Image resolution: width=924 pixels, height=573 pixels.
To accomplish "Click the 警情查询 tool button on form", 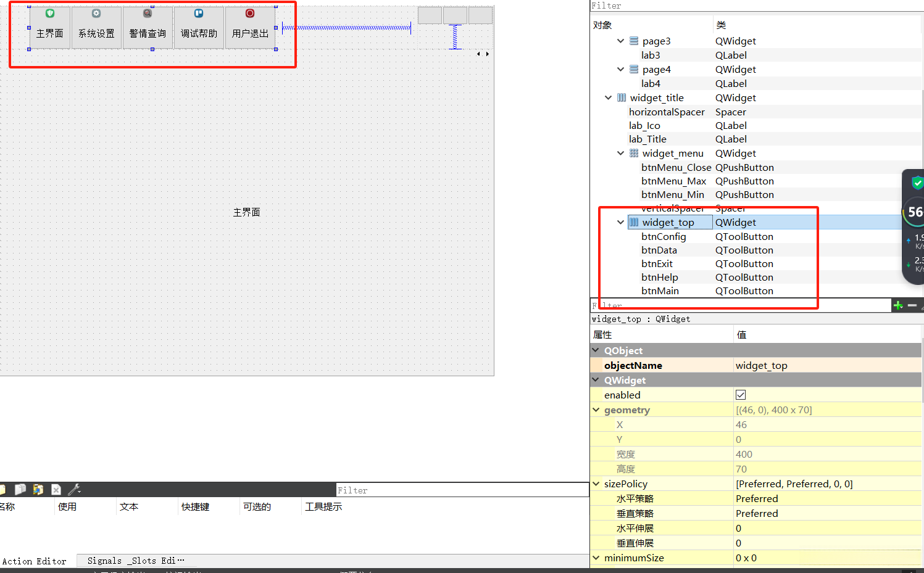I will 148,27.
